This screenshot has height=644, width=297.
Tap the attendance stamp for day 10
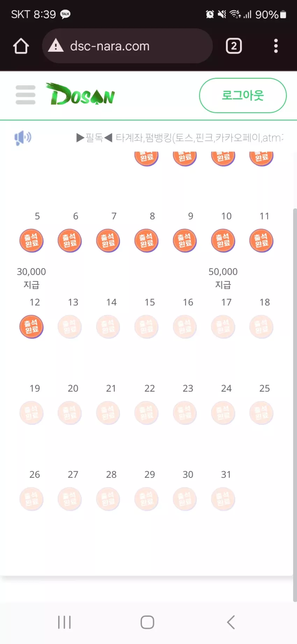pyautogui.click(x=223, y=241)
